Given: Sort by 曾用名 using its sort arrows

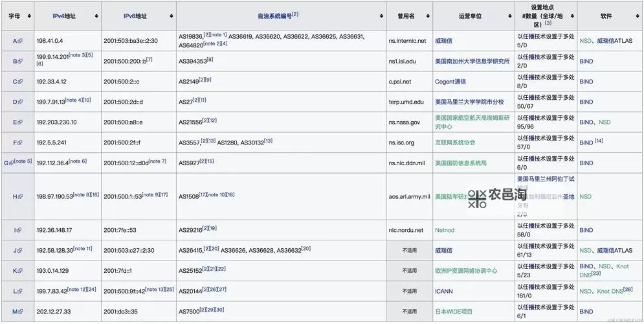Looking at the screenshot, I should click(428, 16).
